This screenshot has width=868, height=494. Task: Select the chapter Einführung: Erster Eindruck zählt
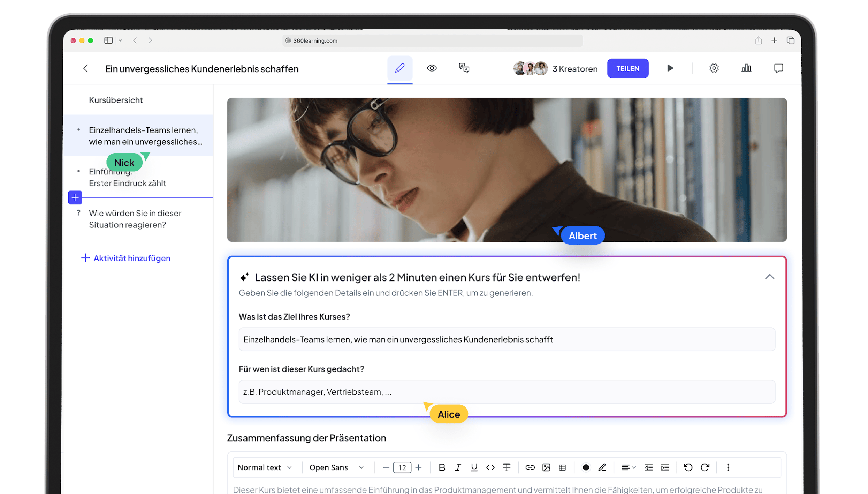[128, 177]
